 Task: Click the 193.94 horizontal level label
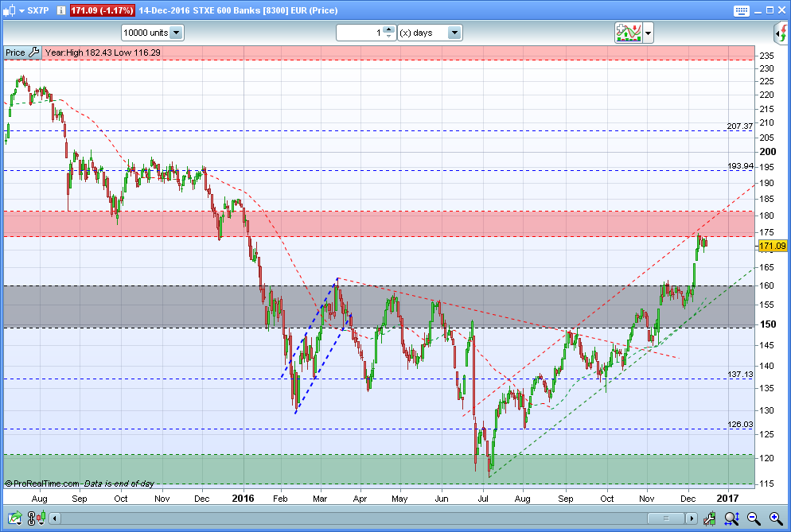740,166
